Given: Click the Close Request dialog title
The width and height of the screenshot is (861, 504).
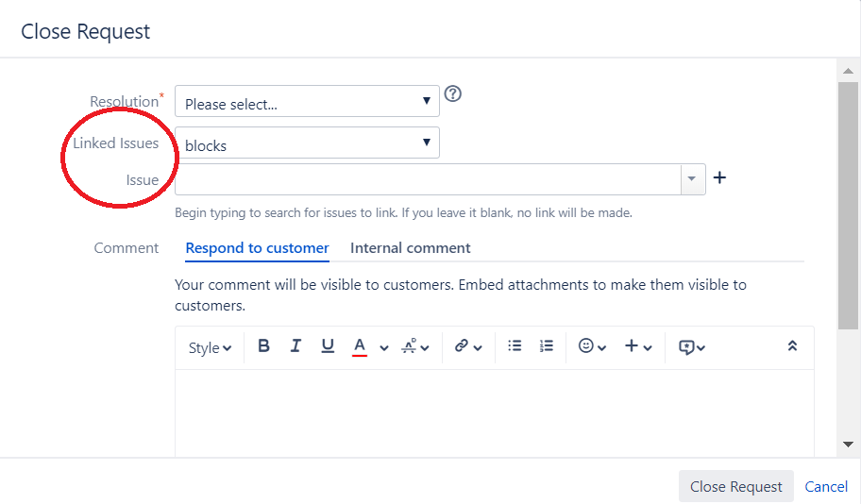Looking at the screenshot, I should pos(85,32).
